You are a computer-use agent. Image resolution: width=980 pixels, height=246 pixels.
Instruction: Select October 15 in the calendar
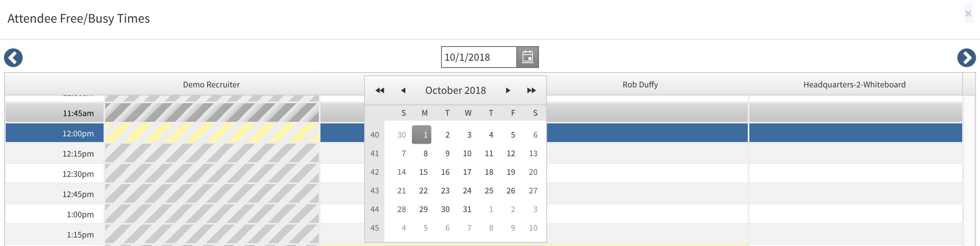[x=423, y=172]
